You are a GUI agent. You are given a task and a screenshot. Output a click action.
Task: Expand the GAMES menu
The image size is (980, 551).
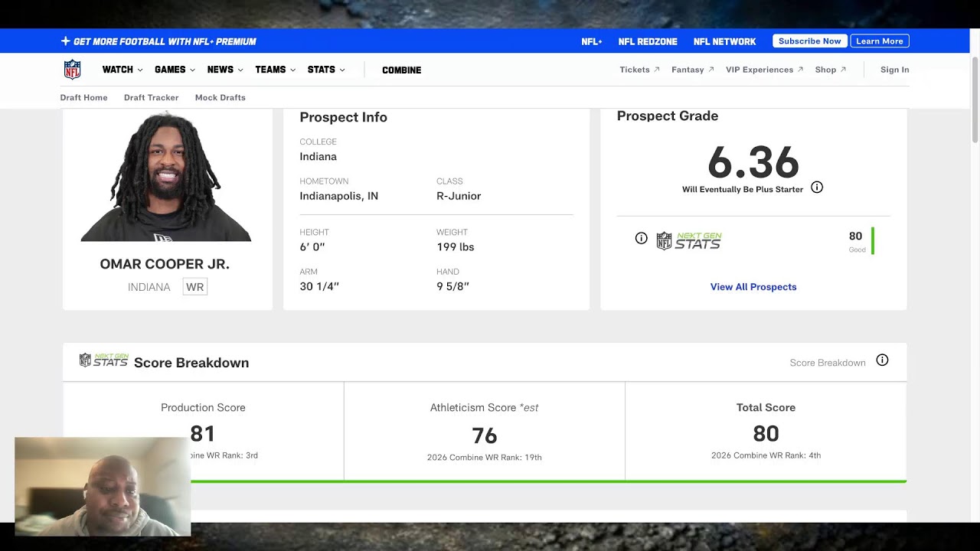(175, 70)
